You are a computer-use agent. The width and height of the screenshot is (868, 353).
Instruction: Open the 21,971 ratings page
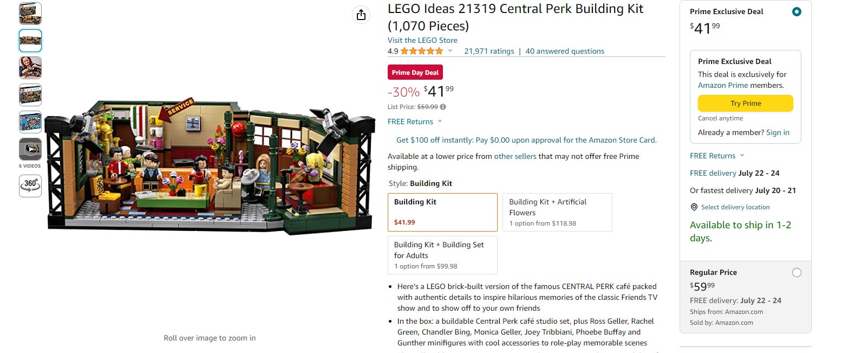[x=489, y=51]
